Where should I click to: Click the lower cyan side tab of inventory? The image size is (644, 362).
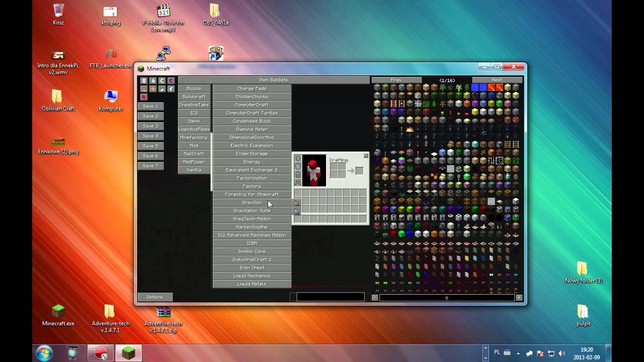(x=296, y=212)
